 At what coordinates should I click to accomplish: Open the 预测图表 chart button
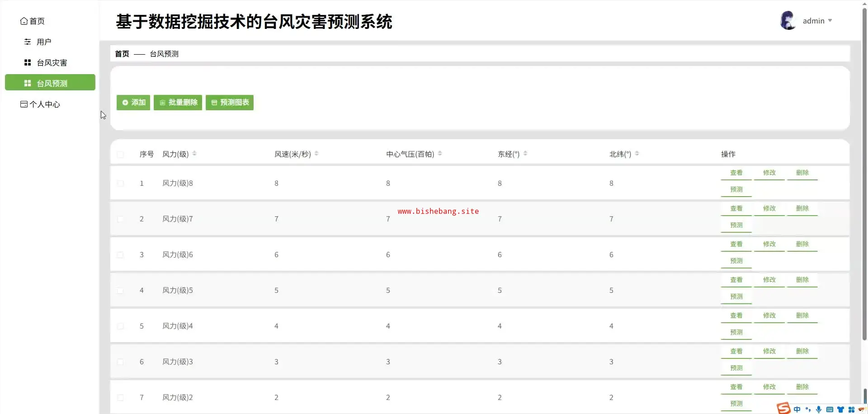point(230,103)
